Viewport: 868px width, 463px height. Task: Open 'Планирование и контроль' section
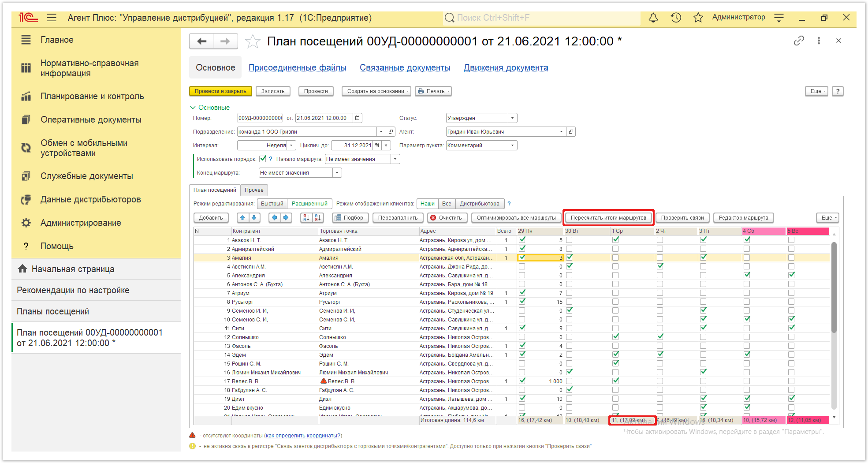click(x=92, y=96)
